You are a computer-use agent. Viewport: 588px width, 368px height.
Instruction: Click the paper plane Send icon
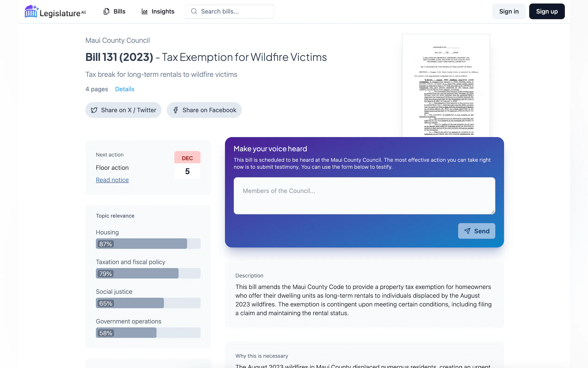point(467,231)
